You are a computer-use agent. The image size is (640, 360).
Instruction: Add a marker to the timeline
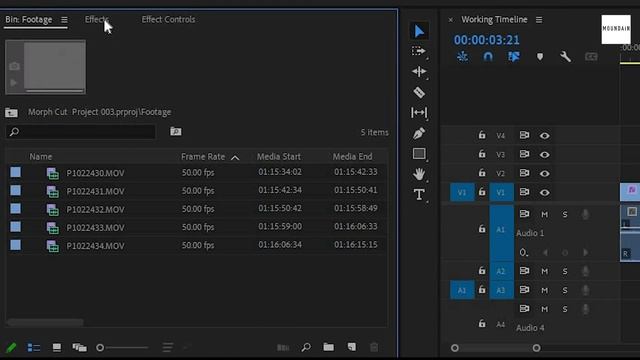tap(540, 57)
